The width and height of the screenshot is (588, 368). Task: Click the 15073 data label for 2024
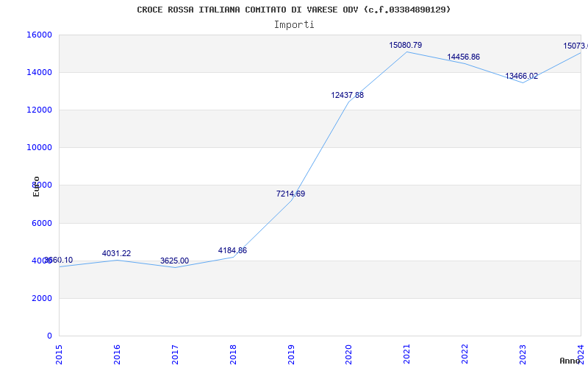pyautogui.click(x=576, y=46)
